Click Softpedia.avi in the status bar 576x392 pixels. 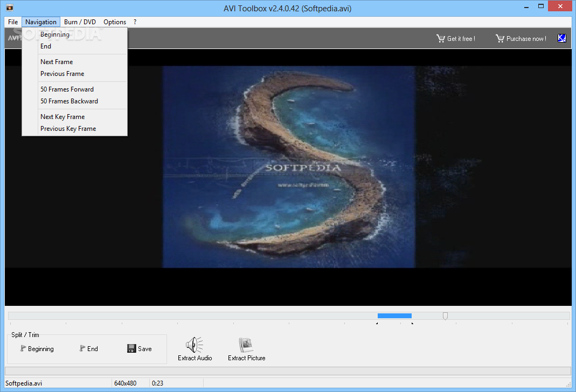(24, 383)
